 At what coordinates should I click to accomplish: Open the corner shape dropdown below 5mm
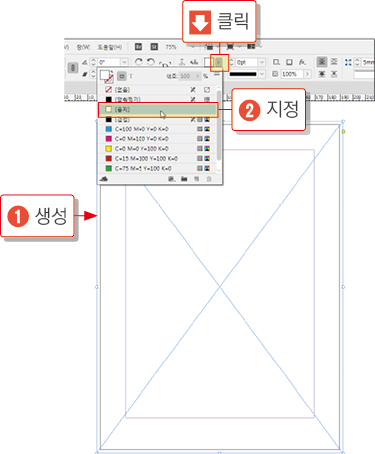pyautogui.click(x=364, y=74)
